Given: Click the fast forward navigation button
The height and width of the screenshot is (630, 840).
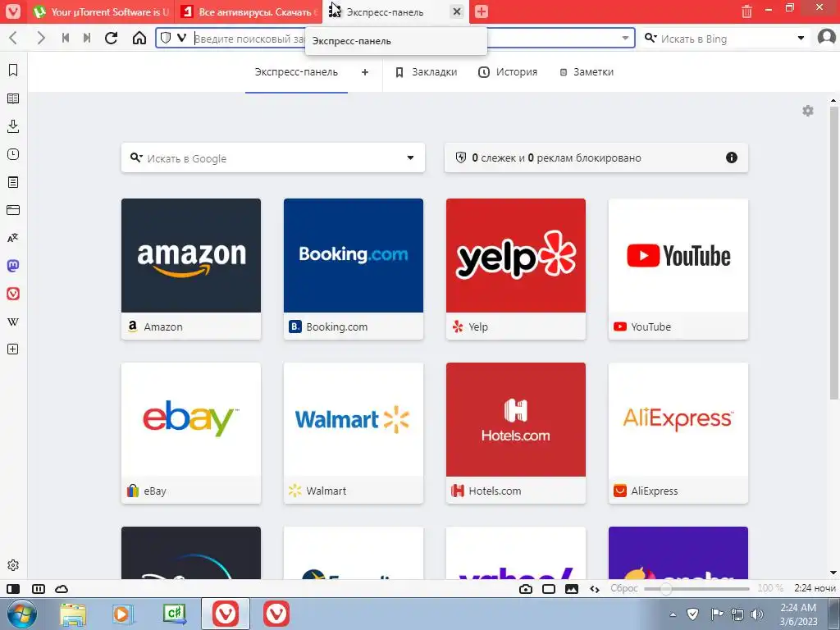Looking at the screenshot, I should 87,38.
